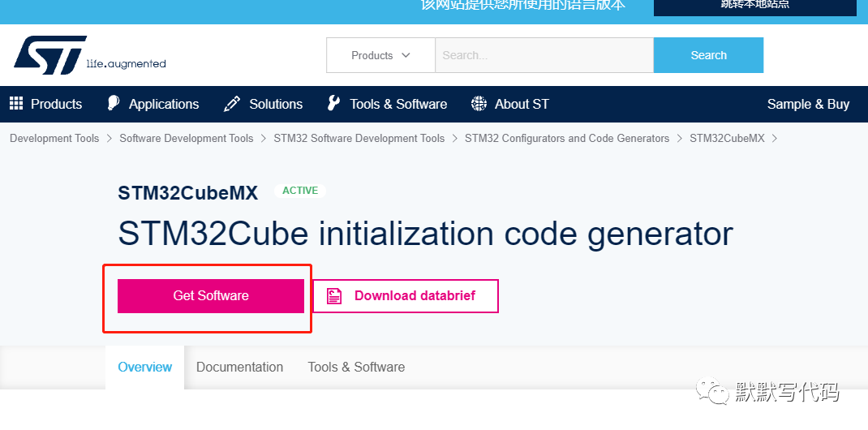The width and height of the screenshot is (868, 430).
Task: Click the dark button in language banner
Action: (755, 6)
